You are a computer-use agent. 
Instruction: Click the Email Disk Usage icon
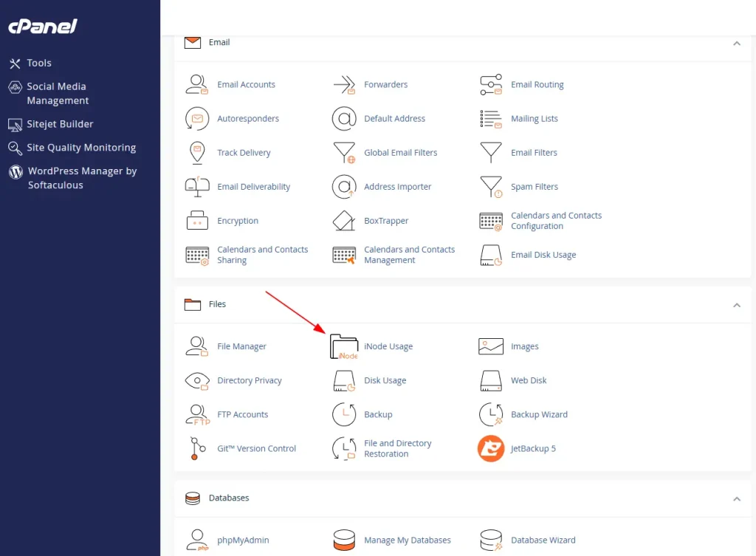(x=491, y=255)
